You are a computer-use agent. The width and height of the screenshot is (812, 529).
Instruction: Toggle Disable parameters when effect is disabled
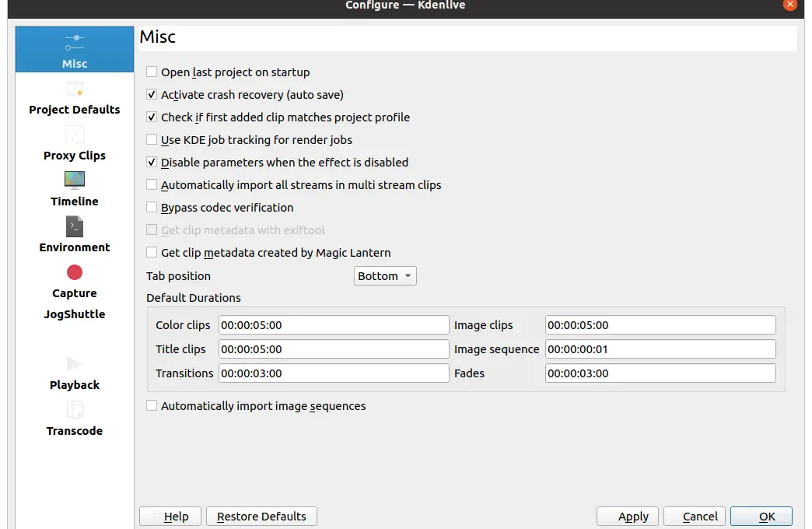point(152,162)
